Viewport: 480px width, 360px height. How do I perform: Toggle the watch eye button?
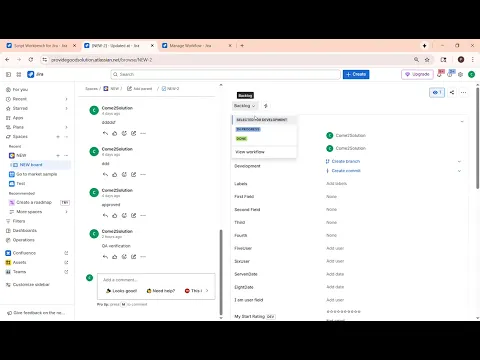pos(437,92)
